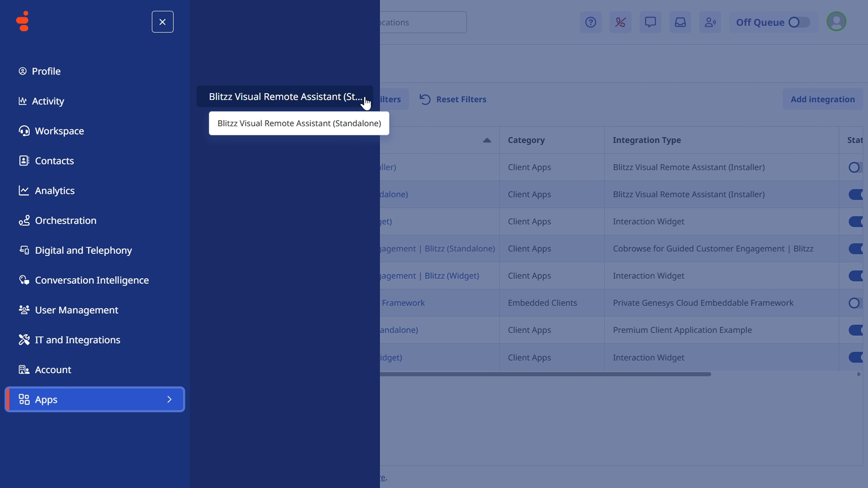
Task: Toggle the Off Queue switch
Action: pos(798,22)
